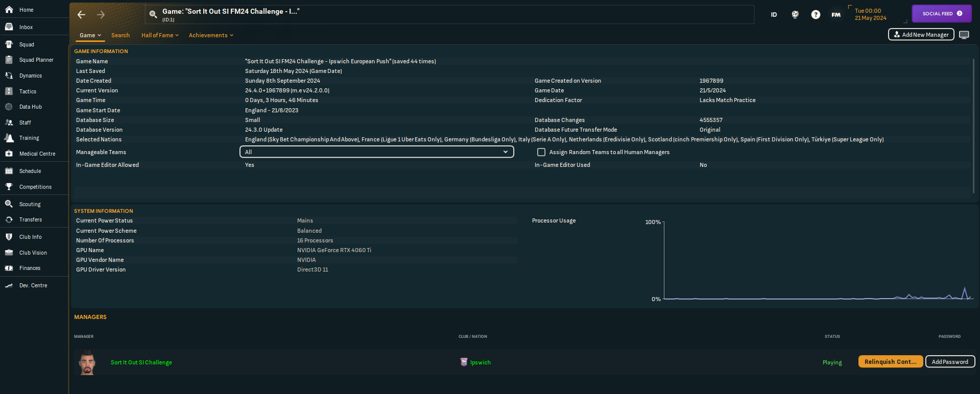Open the Social Feed button
Image resolution: width=980 pixels, height=394 pixels.
point(942,14)
